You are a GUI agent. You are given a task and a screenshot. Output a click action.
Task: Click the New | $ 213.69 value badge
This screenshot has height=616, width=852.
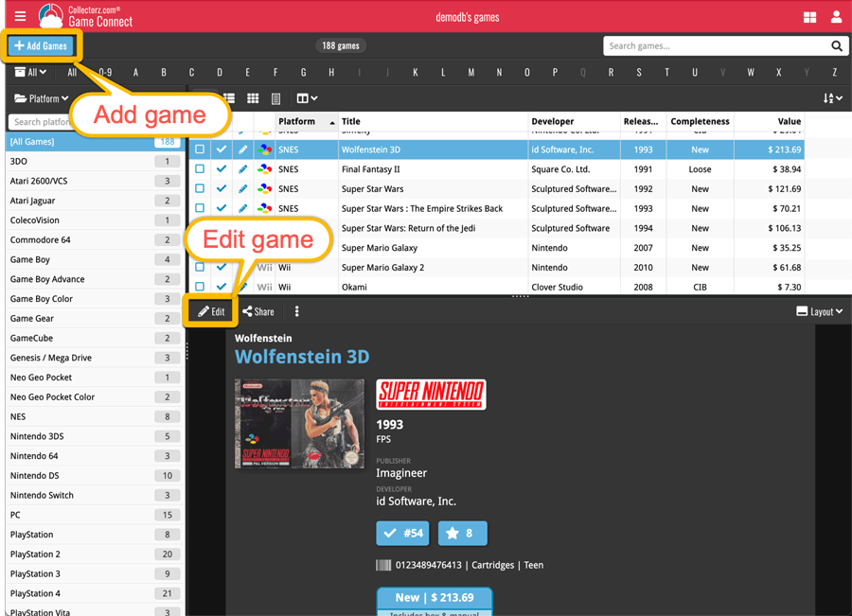435,597
